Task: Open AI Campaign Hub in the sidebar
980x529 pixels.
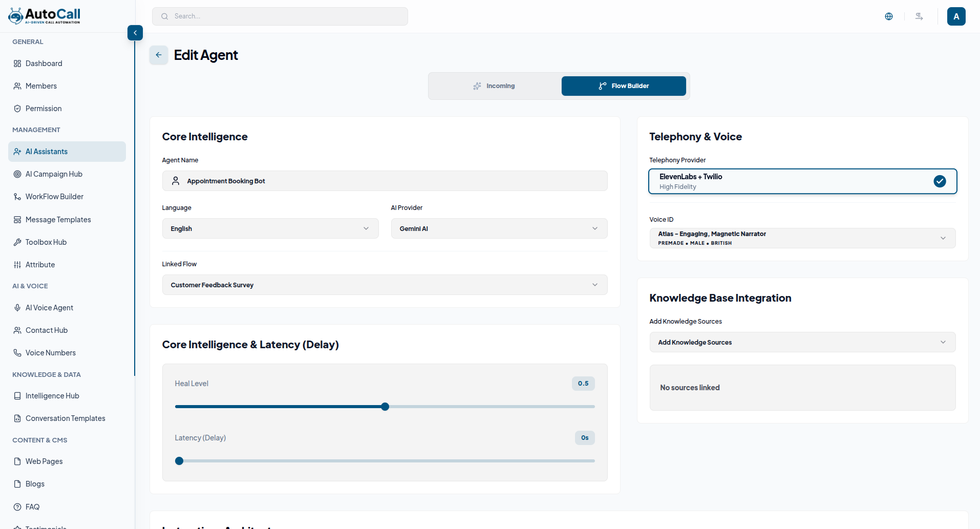Action: (x=67, y=174)
